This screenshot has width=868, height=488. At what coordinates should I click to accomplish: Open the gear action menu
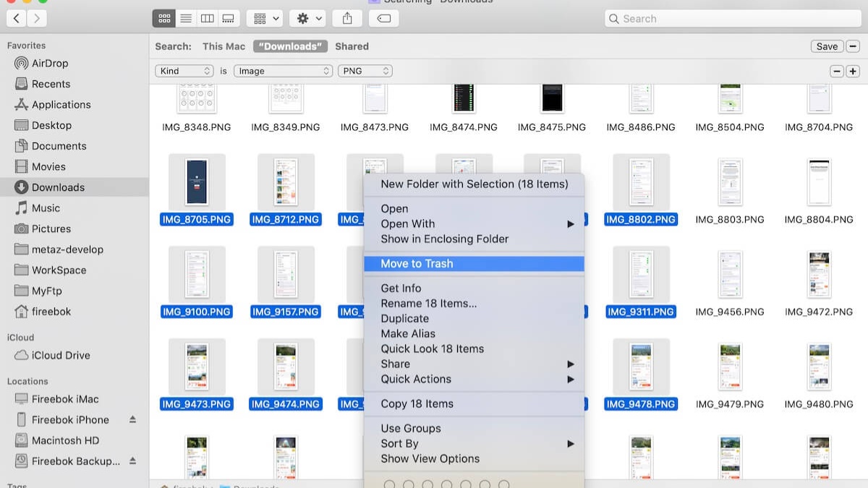307,18
